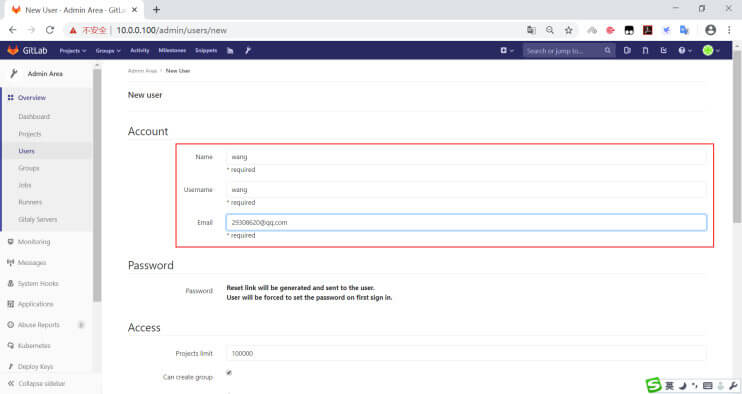Click the translate page icon in address bar
The image size is (742, 394).
click(531, 30)
